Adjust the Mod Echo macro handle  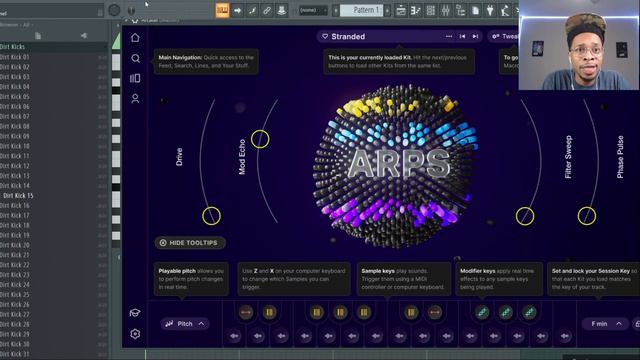pyautogui.click(x=260, y=139)
